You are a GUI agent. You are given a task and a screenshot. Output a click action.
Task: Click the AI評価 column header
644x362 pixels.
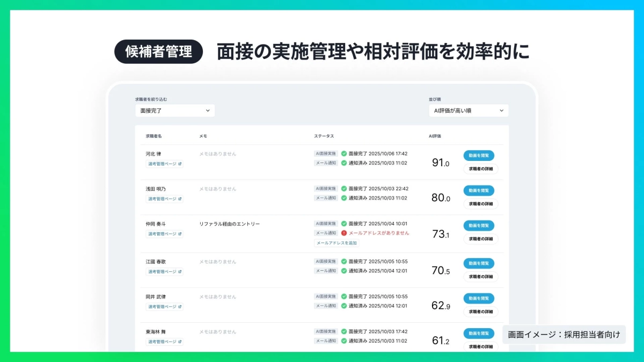pyautogui.click(x=435, y=136)
